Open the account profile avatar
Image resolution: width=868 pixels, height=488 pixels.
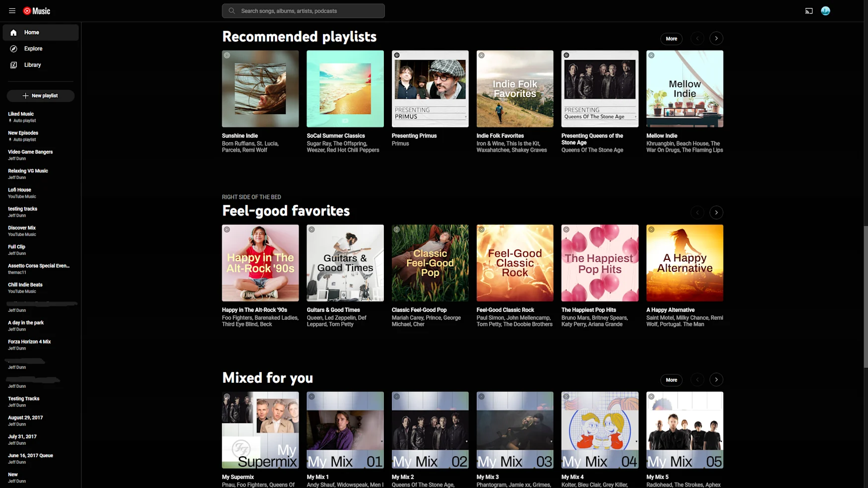825,11
